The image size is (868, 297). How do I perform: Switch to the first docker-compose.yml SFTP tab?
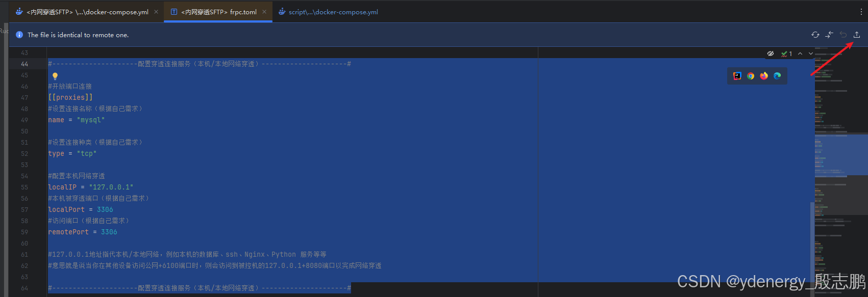(87, 12)
